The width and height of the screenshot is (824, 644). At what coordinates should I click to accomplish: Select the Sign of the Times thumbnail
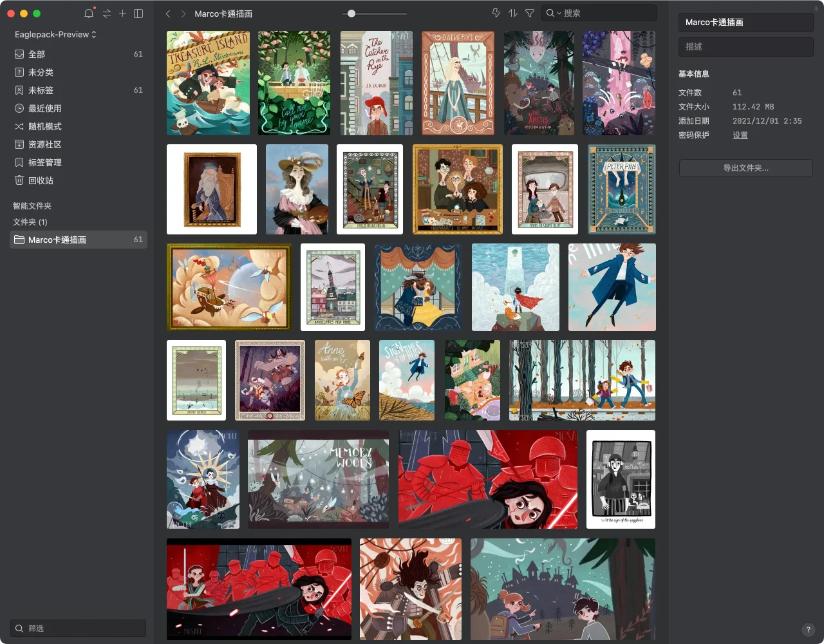point(407,381)
